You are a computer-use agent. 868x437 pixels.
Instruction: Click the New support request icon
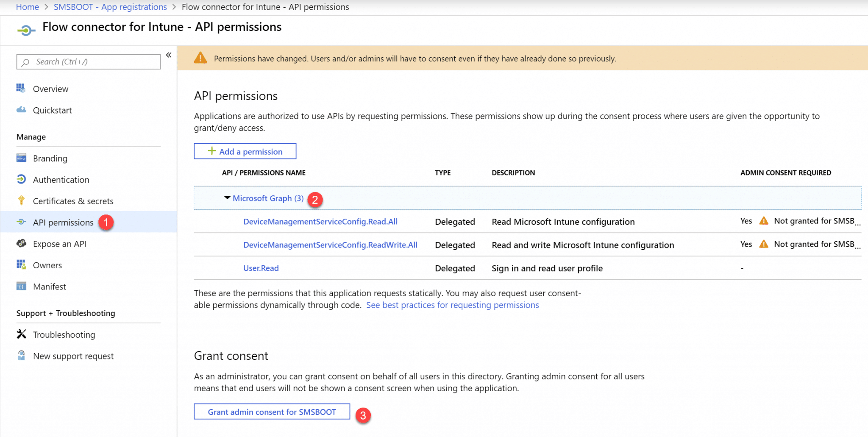tap(21, 356)
